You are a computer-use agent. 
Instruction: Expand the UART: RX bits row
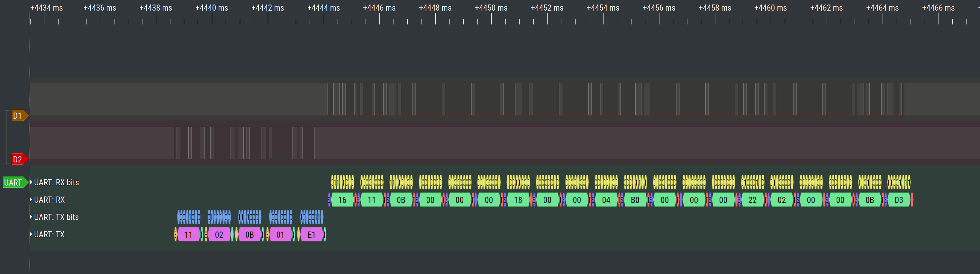point(31,182)
